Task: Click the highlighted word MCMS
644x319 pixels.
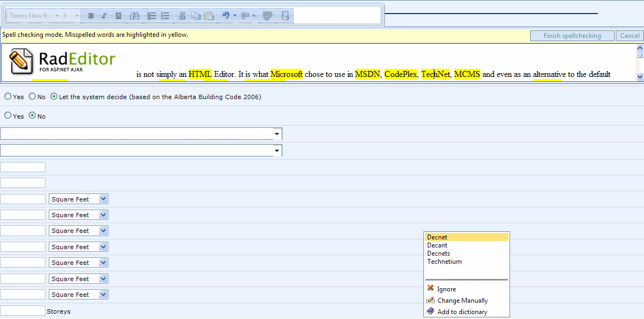Action: tap(467, 74)
